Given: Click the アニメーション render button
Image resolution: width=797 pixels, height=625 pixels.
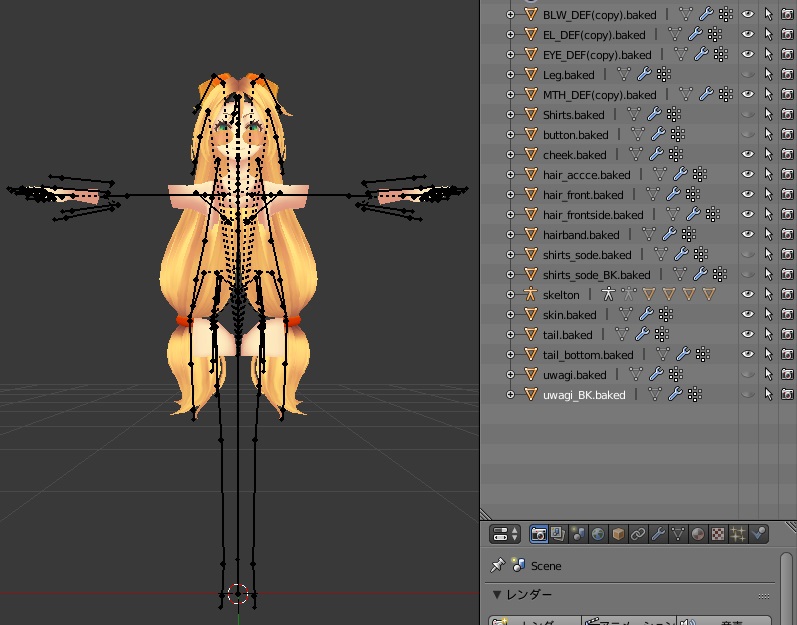Looking at the screenshot, I should click(x=629, y=620).
